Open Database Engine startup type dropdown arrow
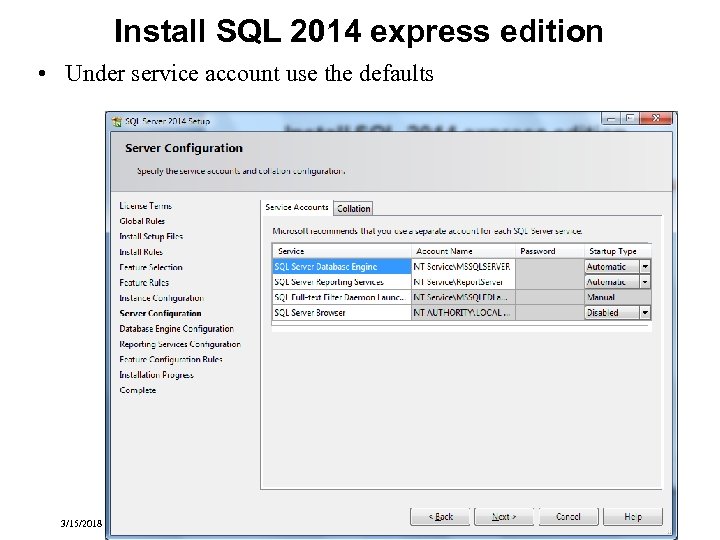Screen dimensions: 720x540 645,266
